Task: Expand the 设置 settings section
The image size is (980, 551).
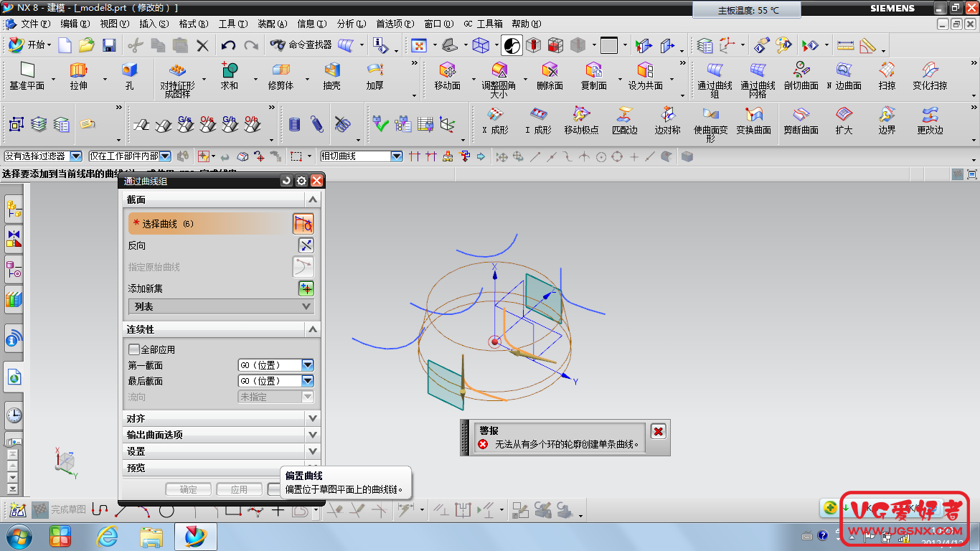Action: [x=222, y=451]
